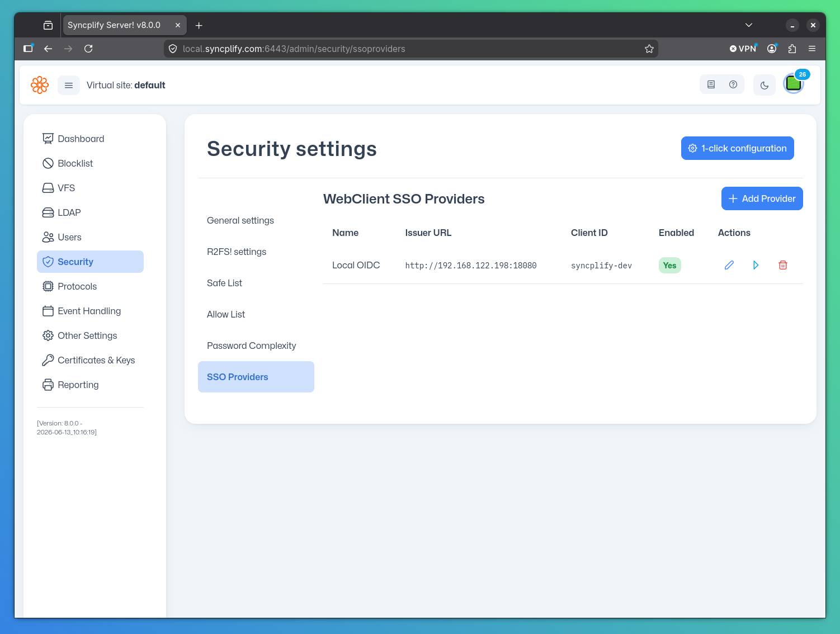
Task: Click the Security shield icon in sidebar
Action: click(48, 262)
